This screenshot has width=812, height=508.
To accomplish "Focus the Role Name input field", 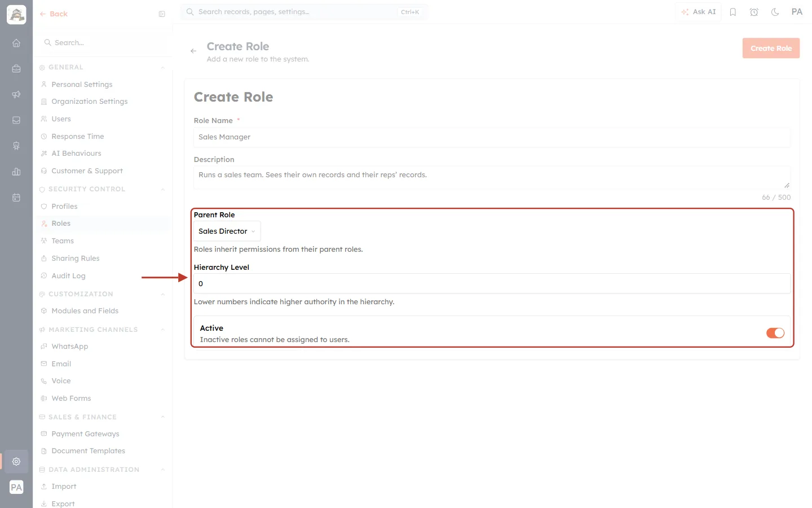I will [x=492, y=137].
